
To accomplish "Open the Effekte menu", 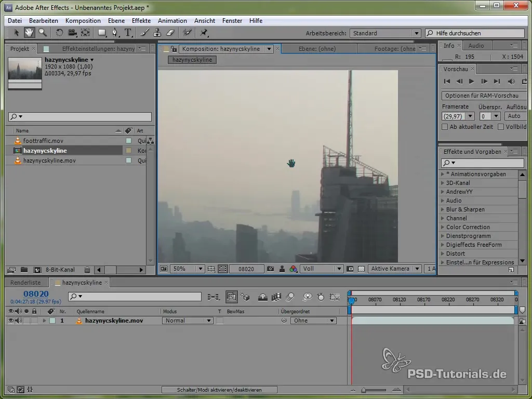I will (141, 21).
